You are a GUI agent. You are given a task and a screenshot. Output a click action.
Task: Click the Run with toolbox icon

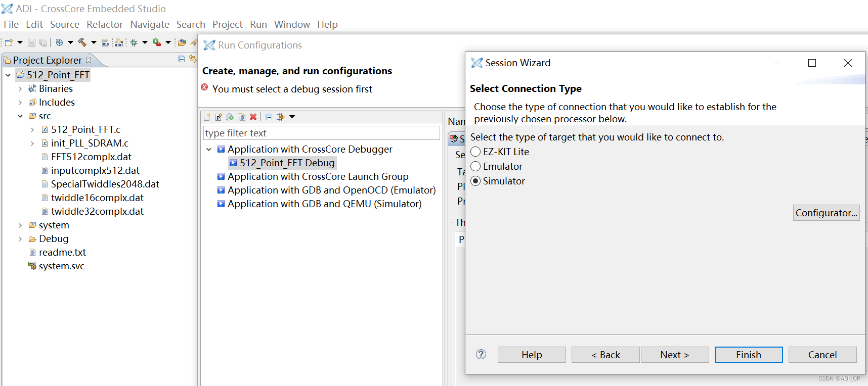(x=157, y=42)
